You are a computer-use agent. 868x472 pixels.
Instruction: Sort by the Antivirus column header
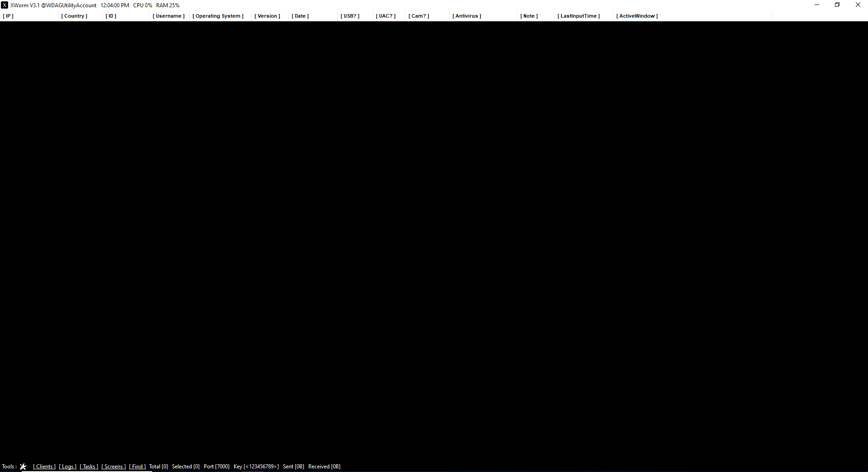coord(483,16)
